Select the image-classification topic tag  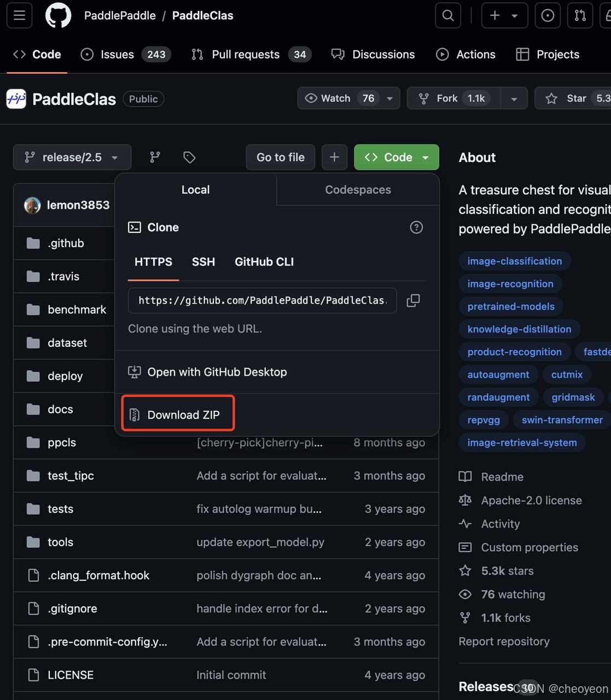click(515, 261)
